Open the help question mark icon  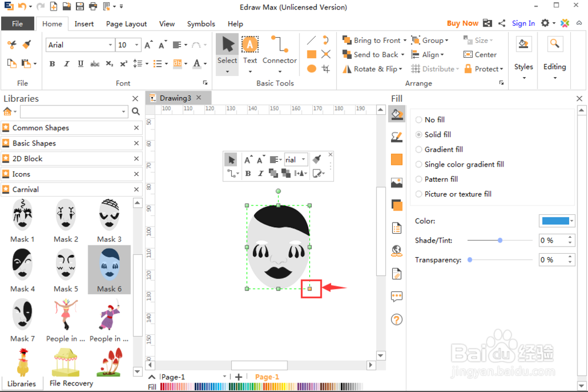[x=397, y=320]
